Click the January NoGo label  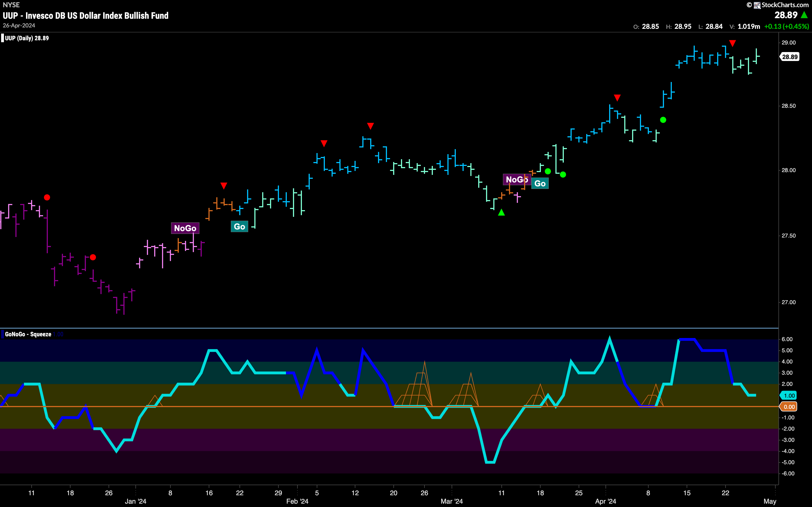[x=185, y=228]
